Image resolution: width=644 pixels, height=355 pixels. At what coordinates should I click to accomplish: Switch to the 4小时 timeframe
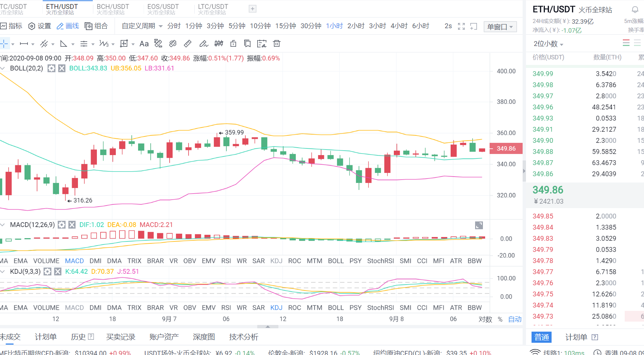(x=399, y=26)
